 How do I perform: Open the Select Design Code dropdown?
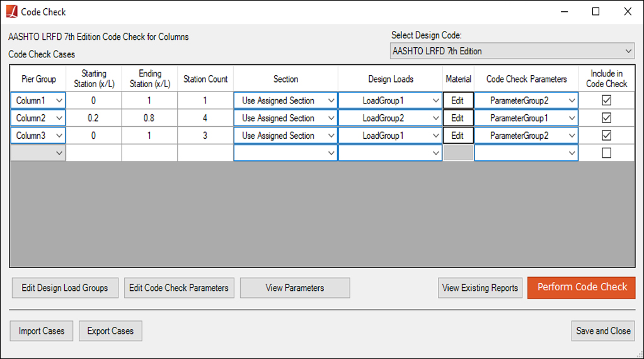pos(512,51)
